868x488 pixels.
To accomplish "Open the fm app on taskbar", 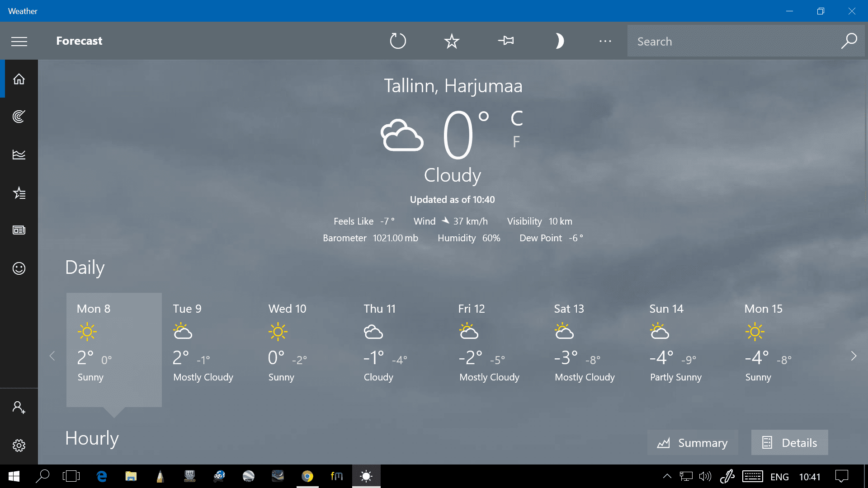I will pos(337,476).
